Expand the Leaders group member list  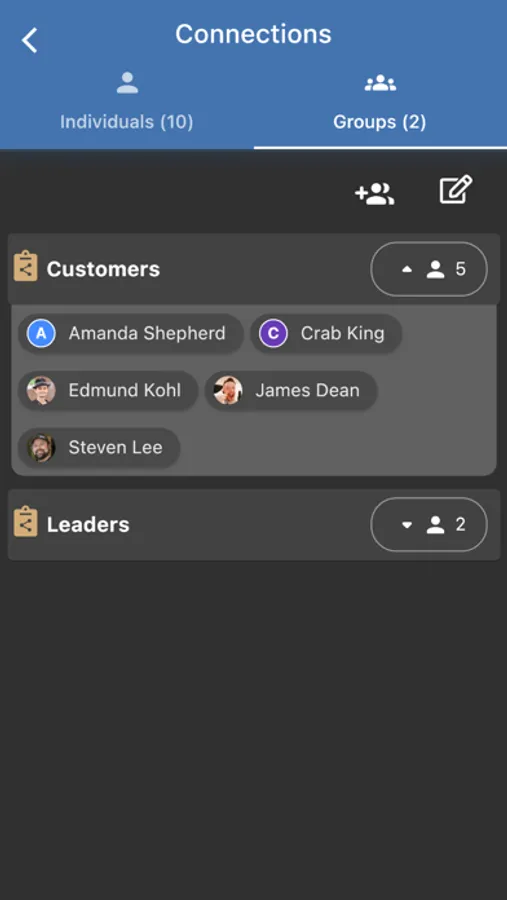click(429, 525)
